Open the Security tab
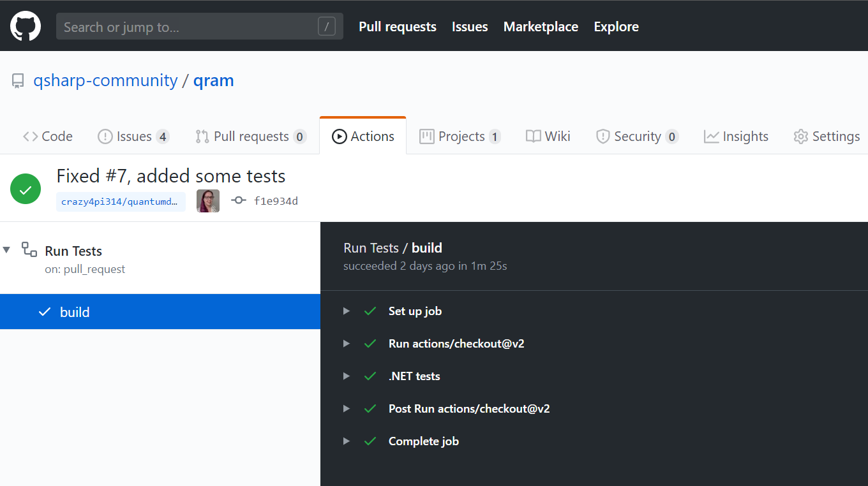The height and width of the screenshot is (486, 868). tap(636, 136)
